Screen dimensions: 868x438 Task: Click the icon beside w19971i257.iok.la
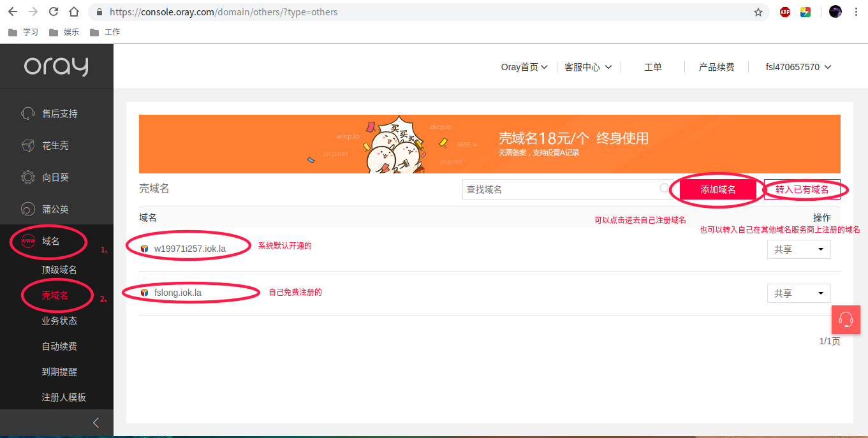click(x=144, y=249)
